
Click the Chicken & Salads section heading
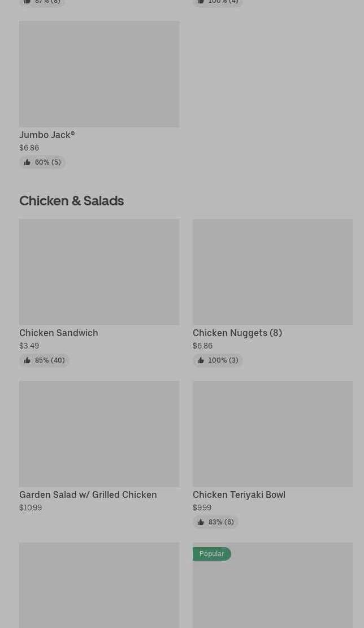71,201
